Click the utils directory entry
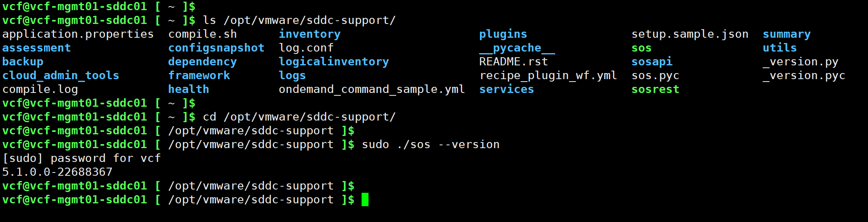 (779, 48)
